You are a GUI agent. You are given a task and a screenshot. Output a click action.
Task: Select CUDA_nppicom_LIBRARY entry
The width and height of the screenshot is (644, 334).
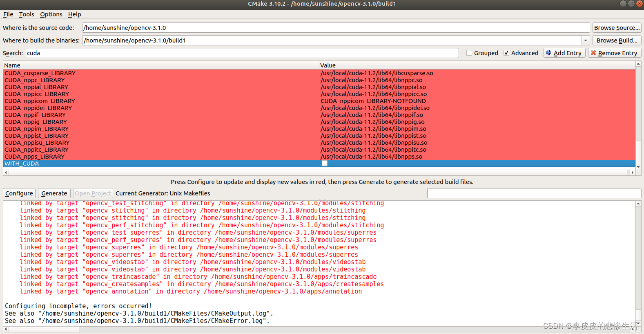(x=40, y=101)
